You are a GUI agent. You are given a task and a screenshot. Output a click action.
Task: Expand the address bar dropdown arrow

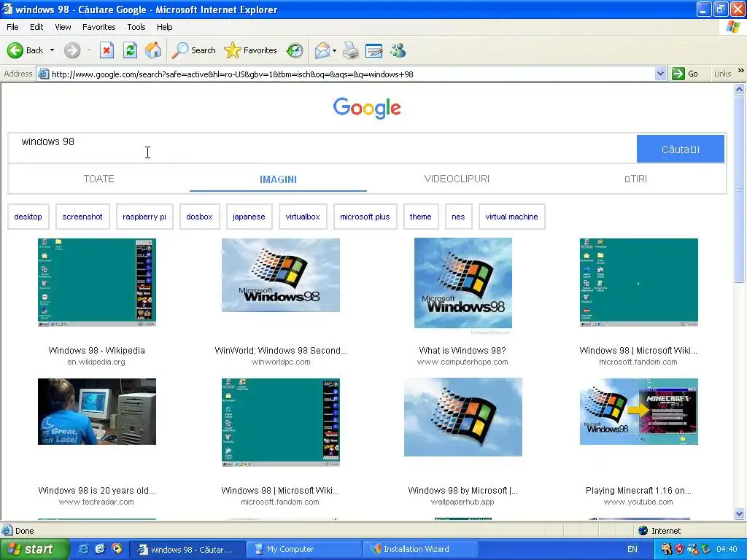[660, 74]
